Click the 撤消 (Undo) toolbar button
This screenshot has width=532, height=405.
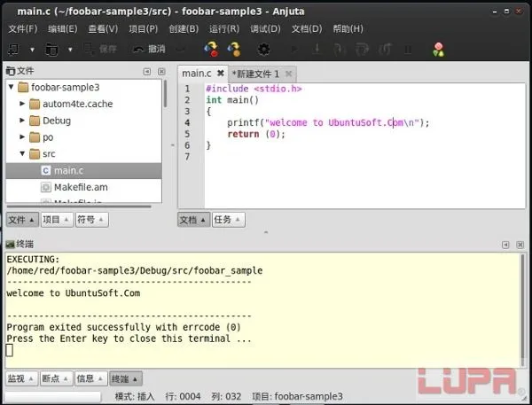[149, 49]
